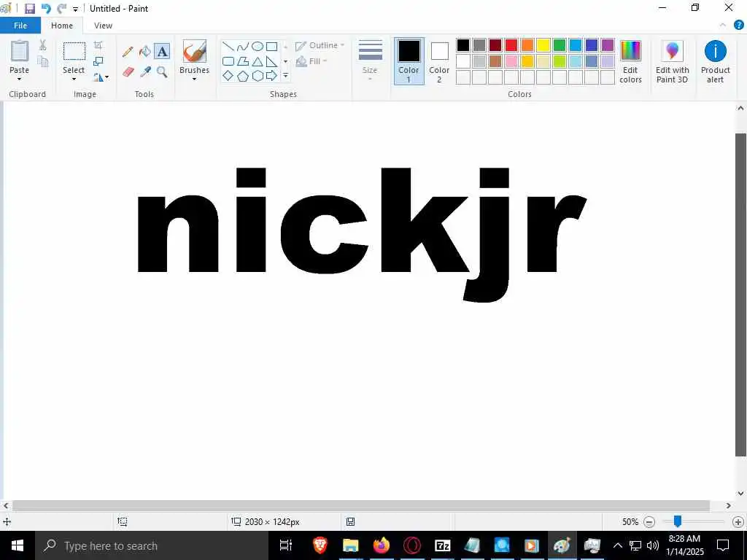Screen dimensions: 747x560
Task: Pick the Curve shape
Action: click(x=243, y=46)
